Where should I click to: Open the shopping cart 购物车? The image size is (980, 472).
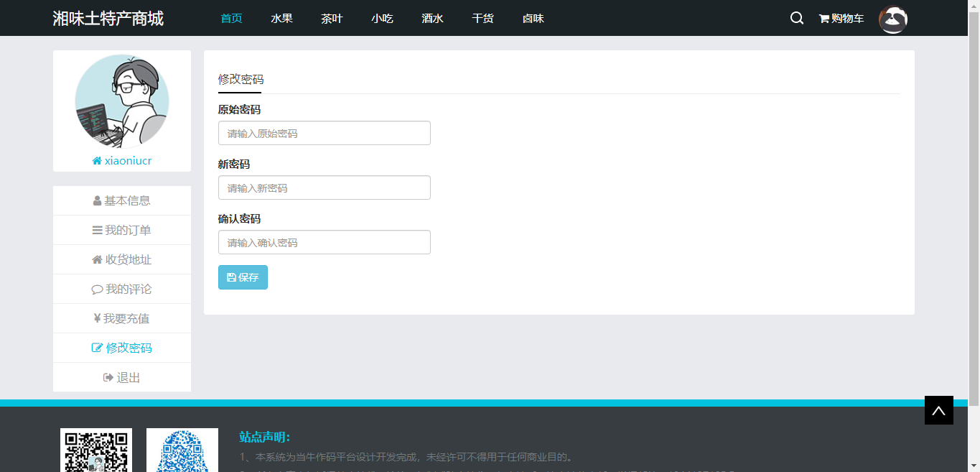(841, 19)
